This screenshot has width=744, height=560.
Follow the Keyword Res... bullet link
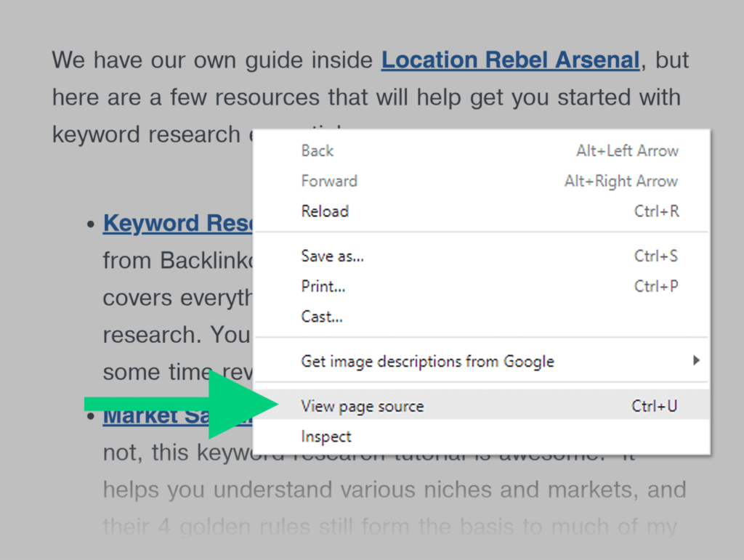[x=177, y=223]
